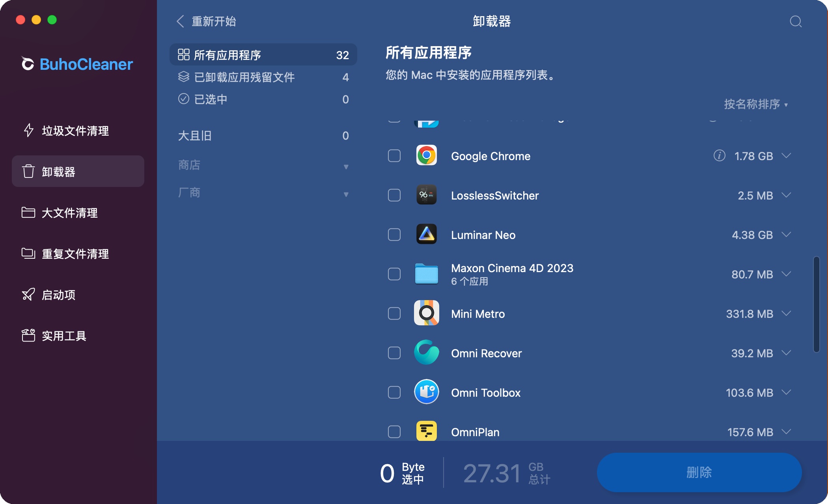Expand the 厂商 filter section
The height and width of the screenshot is (504, 828).
(263, 193)
